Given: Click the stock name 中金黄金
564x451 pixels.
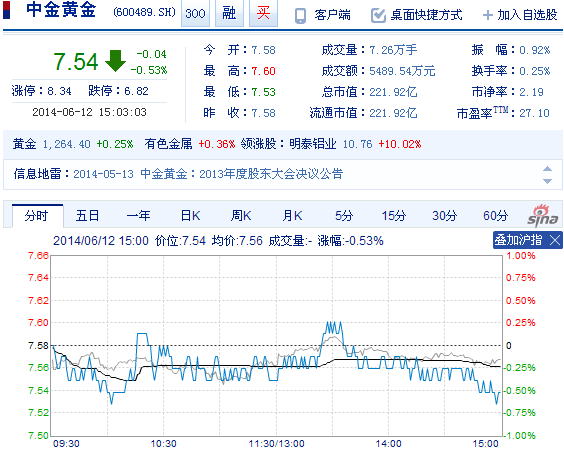Looking at the screenshot, I should pos(61,10).
